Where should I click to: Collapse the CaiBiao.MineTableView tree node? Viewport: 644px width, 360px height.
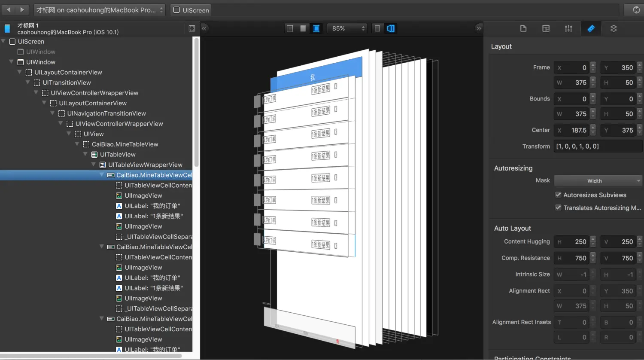77,144
